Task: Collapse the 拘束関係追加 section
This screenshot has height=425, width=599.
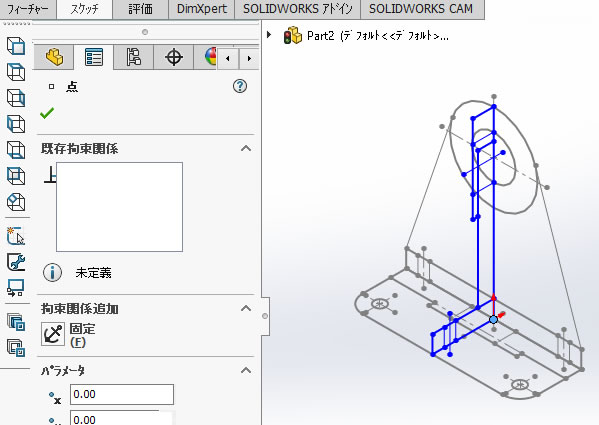Action: pyautogui.click(x=246, y=308)
